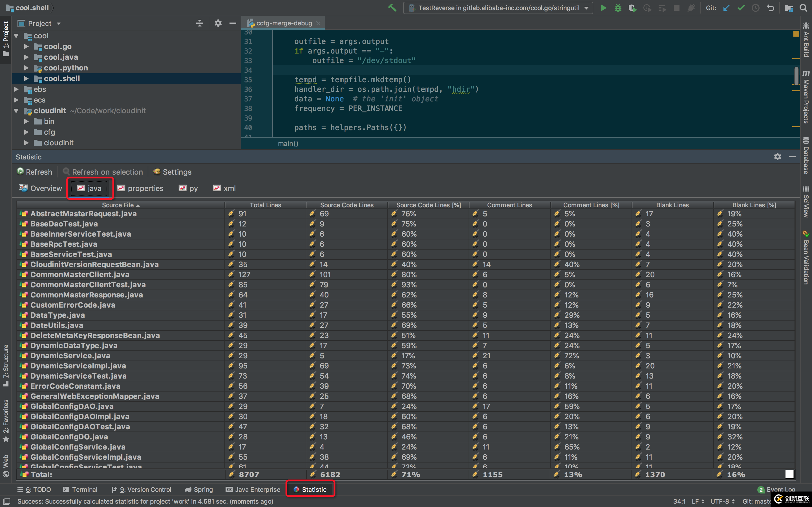This screenshot has height=507, width=812.
Task: Collapse the cloudinit project node
Action: point(16,111)
